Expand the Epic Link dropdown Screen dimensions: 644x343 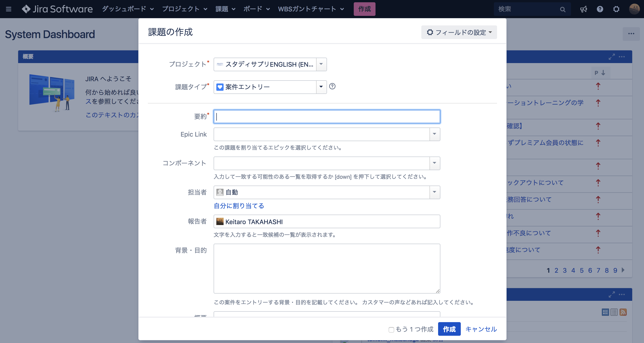pyautogui.click(x=434, y=134)
